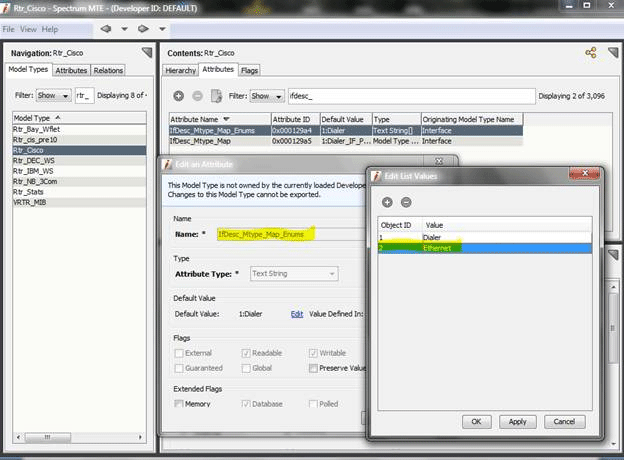This screenshot has width=624, height=460.
Task: Click the add attribute plus icon in Contents toolbar
Action: (x=178, y=96)
